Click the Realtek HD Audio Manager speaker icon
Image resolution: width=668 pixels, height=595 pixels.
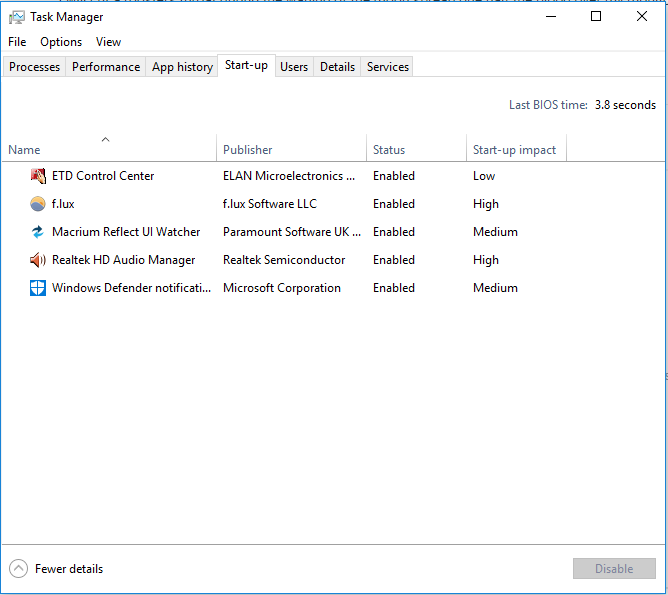tap(38, 260)
